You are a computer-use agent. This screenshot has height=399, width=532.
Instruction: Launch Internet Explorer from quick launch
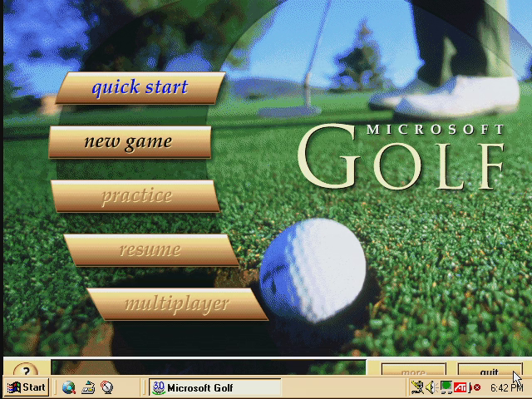[x=69, y=387]
